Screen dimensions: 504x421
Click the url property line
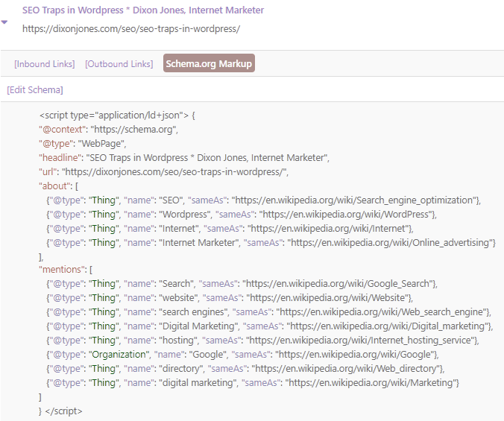(x=163, y=172)
